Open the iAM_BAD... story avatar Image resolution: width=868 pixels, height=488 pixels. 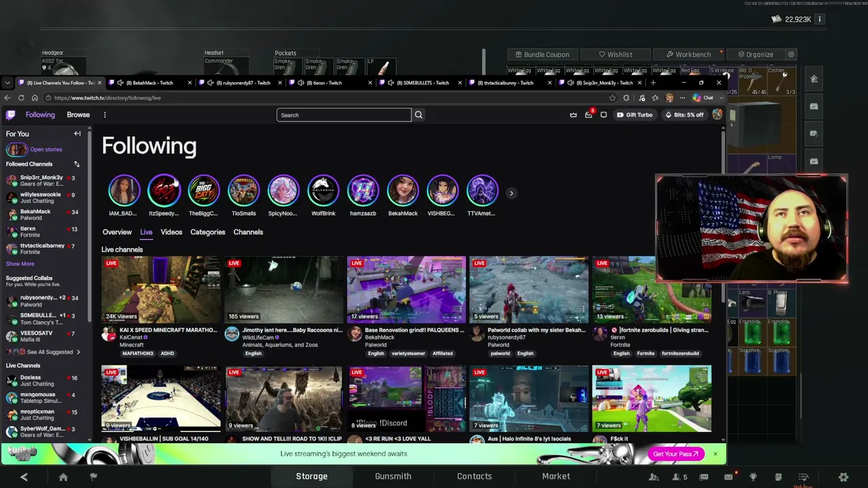coord(123,190)
